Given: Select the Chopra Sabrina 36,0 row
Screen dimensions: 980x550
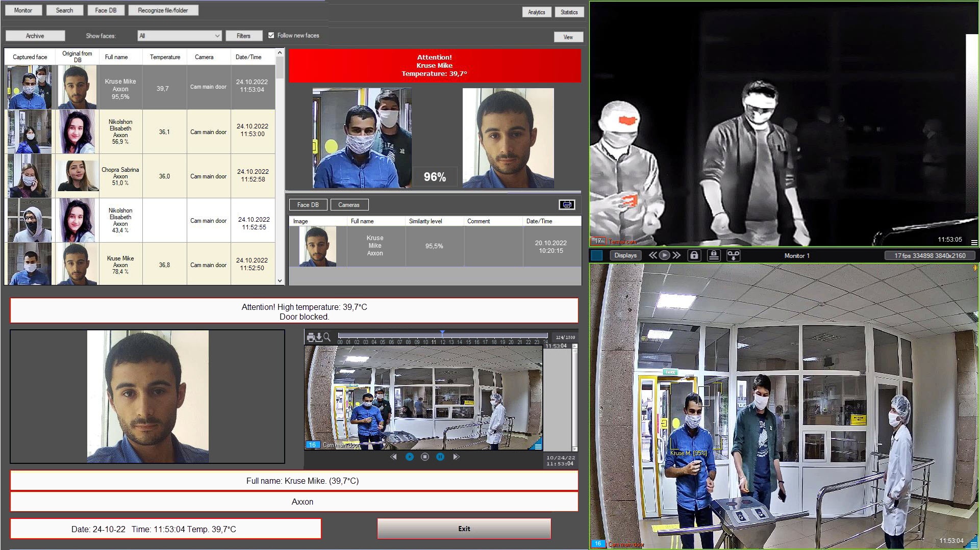Looking at the screenshot, I should click(140, 176).
